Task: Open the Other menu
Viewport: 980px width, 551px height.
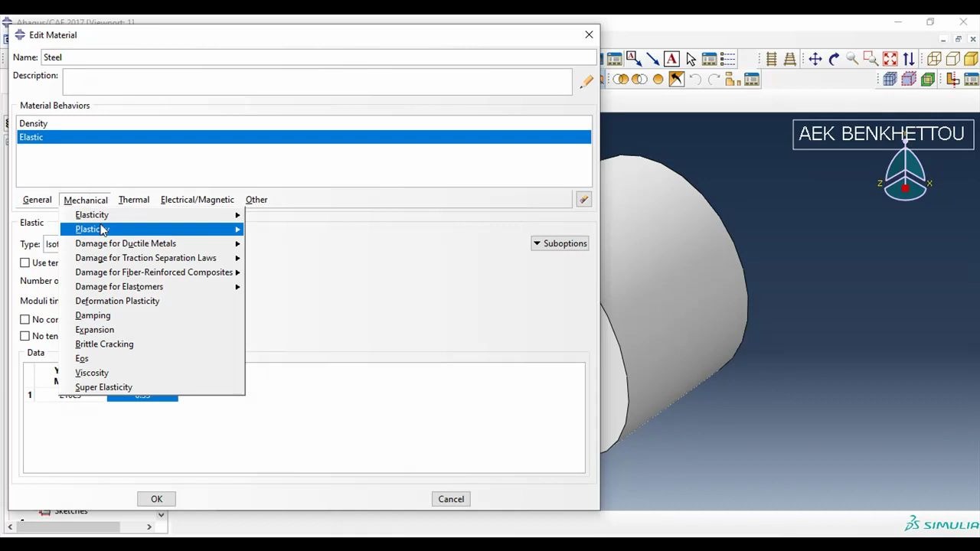Action: [256, 200]
